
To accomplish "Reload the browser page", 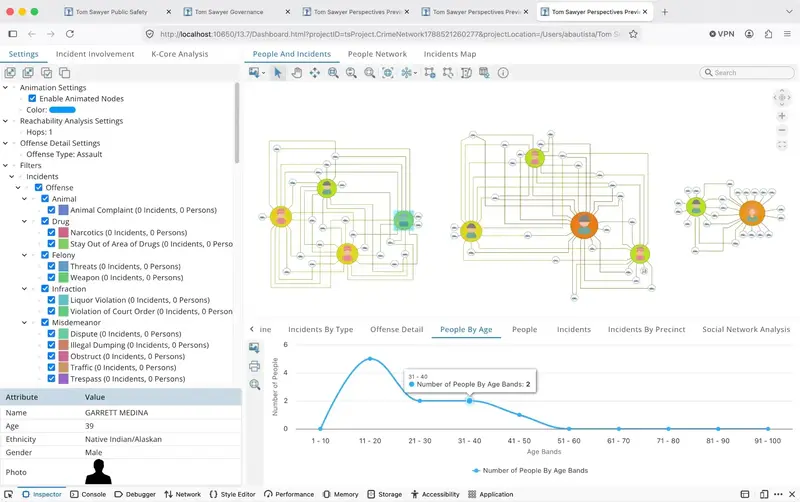I will click(x=70, y=34).
